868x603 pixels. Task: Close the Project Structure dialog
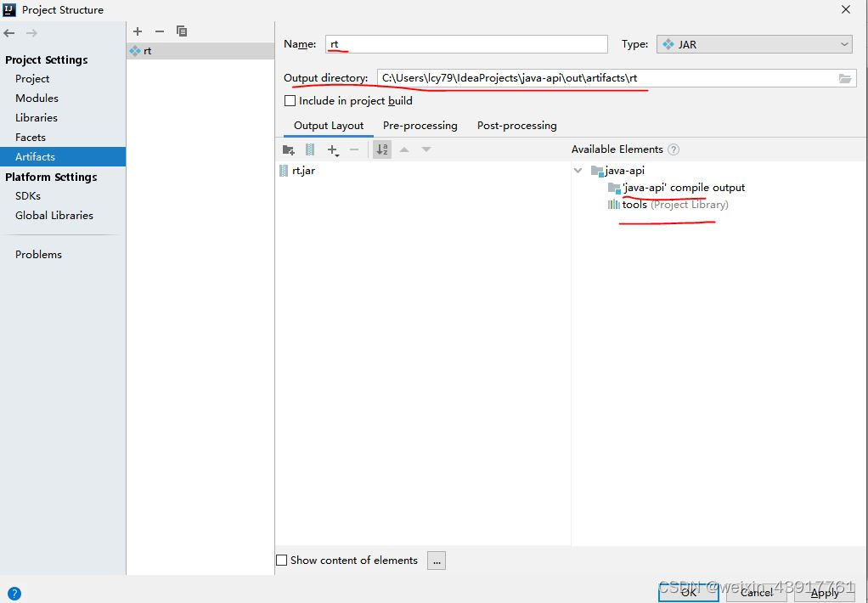pyautogui.click(x=846, y=9)
